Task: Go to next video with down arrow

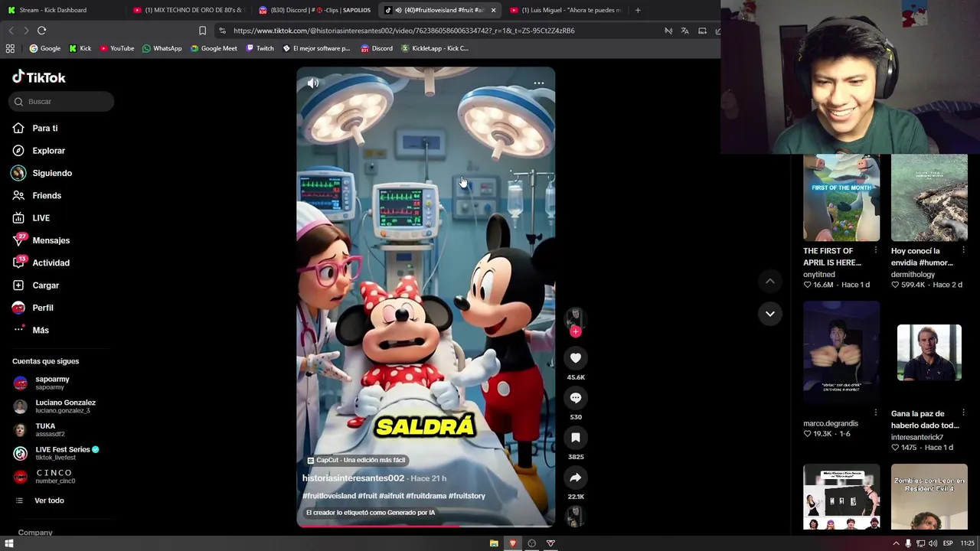Action: click(x=770, y=314)
